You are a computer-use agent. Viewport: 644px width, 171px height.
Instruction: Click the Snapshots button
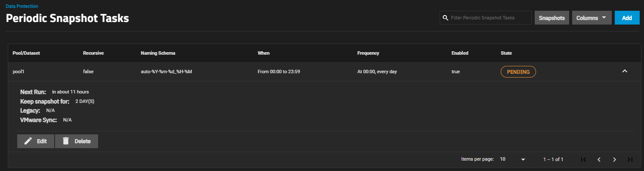pyautogui.click(x=552, y=18)
